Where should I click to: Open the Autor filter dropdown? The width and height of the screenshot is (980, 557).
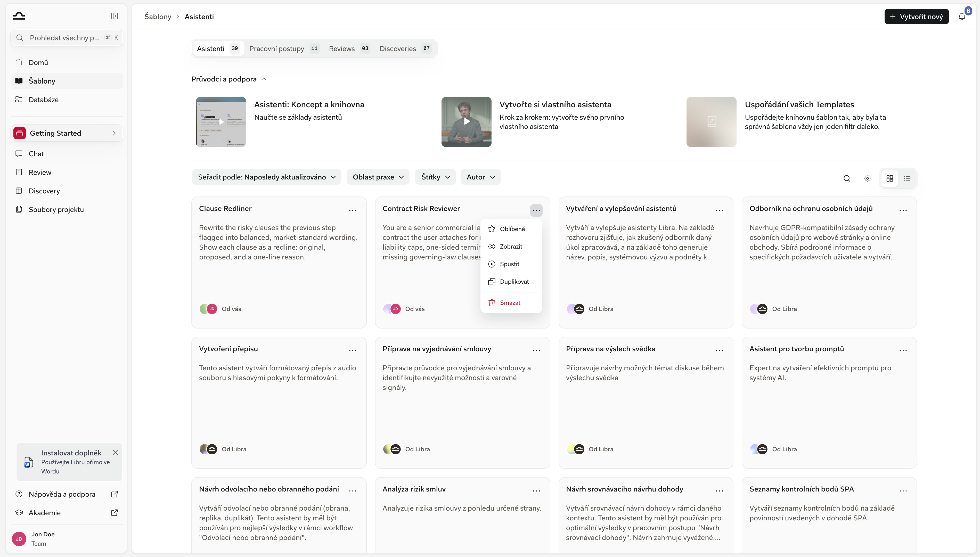click(x=480, y=177)
